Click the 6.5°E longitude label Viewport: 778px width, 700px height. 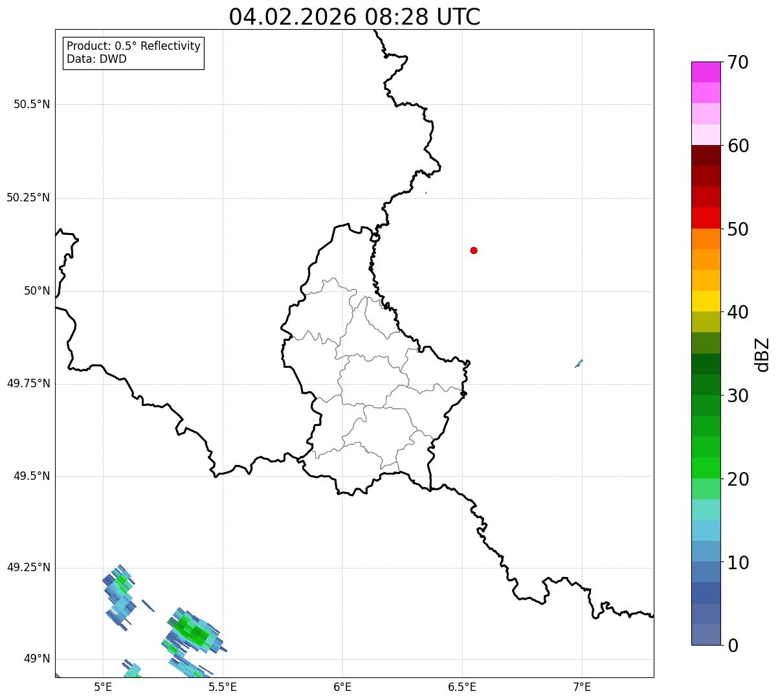pyautogui.click(x=462, y=686)
